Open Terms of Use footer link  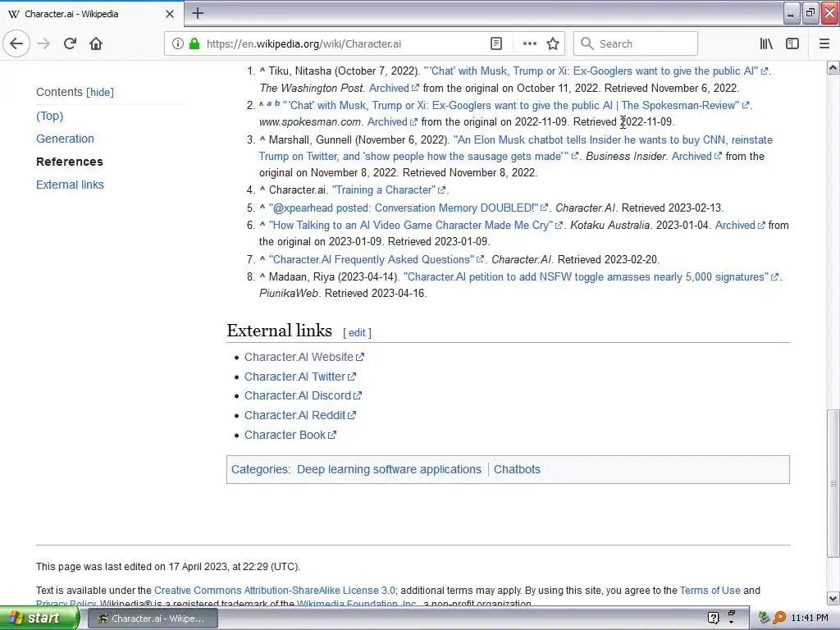coord(710,591)
